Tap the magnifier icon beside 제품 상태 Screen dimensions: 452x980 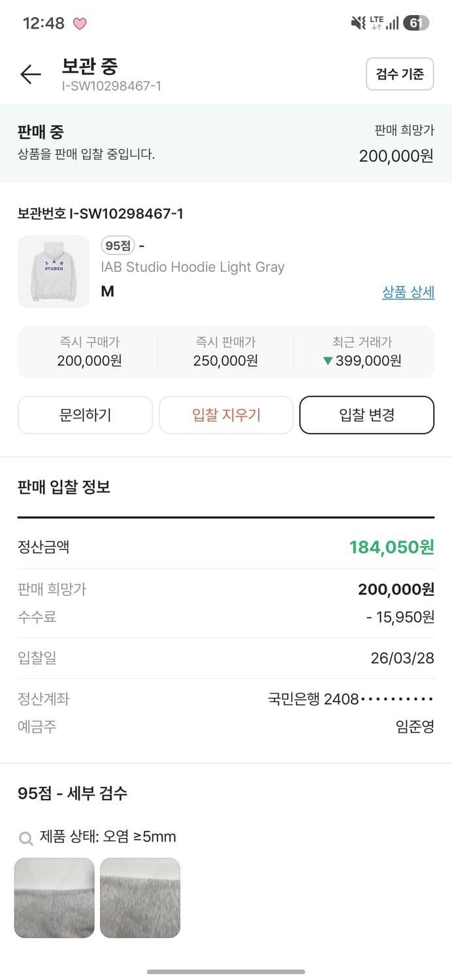click(x=26, y=837)
